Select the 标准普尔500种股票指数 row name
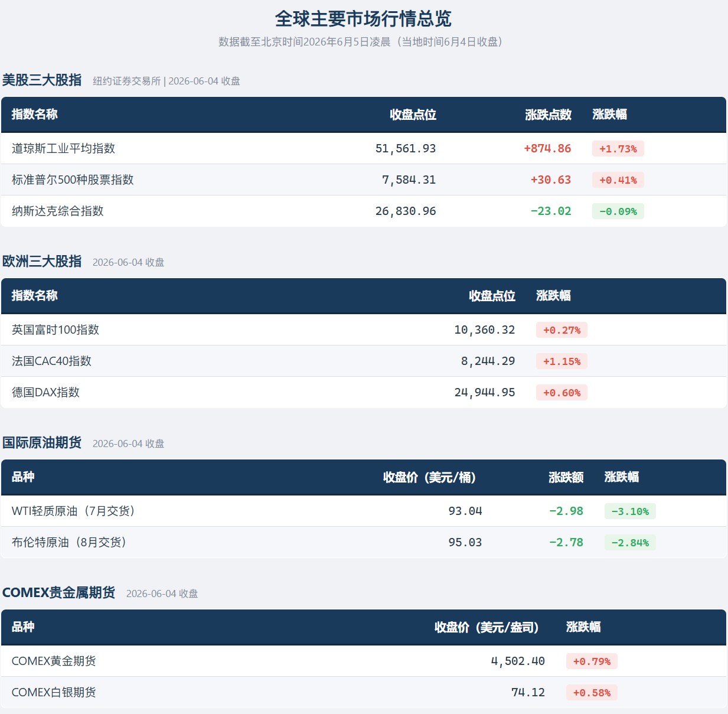 coord(73,180)
